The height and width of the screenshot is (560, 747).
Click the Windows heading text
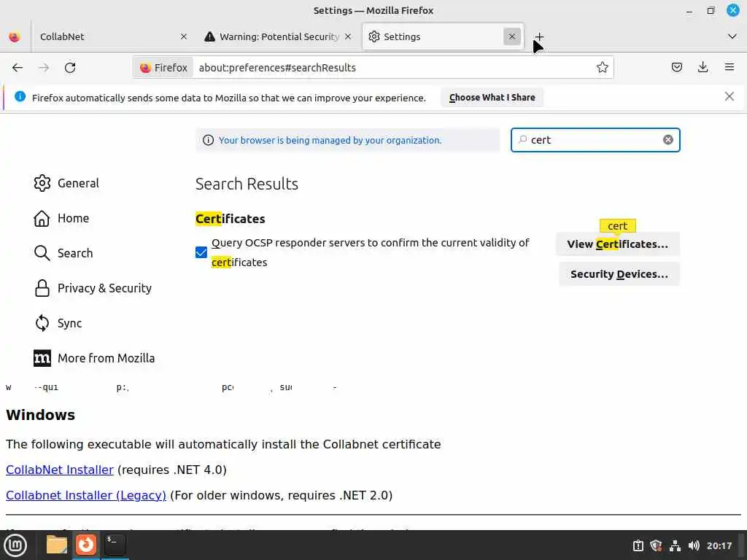(41, 415)
